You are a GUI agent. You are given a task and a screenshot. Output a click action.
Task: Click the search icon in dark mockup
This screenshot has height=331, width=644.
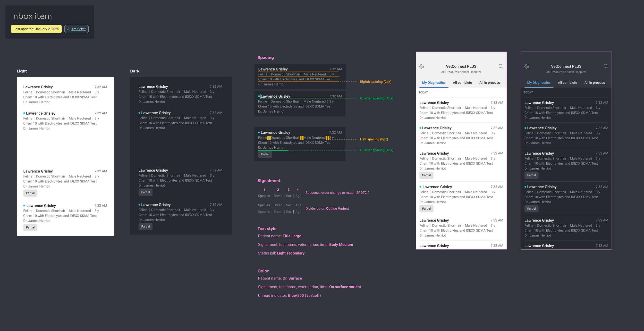pyautogui.click(x=606, y=66)
